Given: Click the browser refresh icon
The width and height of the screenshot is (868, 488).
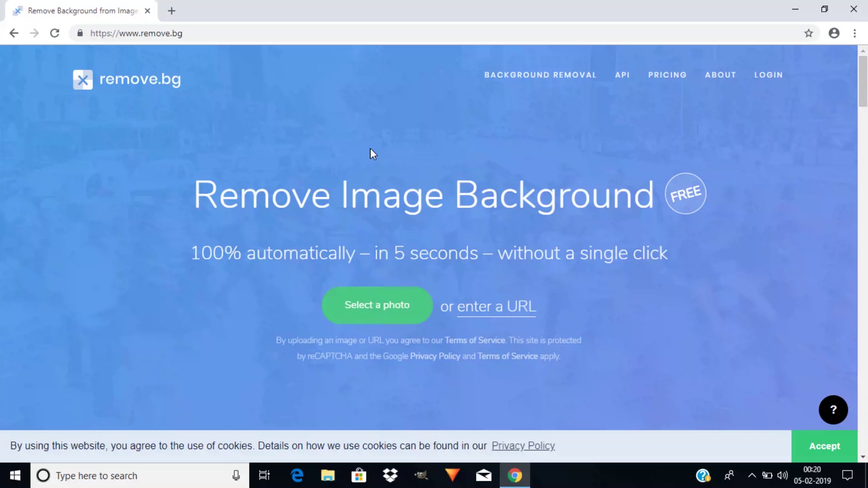Looking at the screenshot, I should 54,33.
